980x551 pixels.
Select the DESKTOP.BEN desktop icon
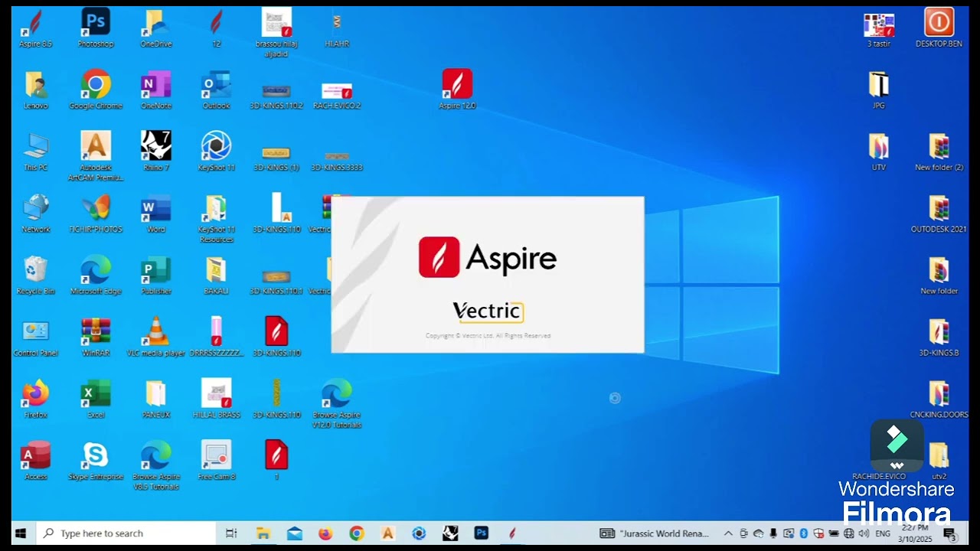tap(939, 28)
